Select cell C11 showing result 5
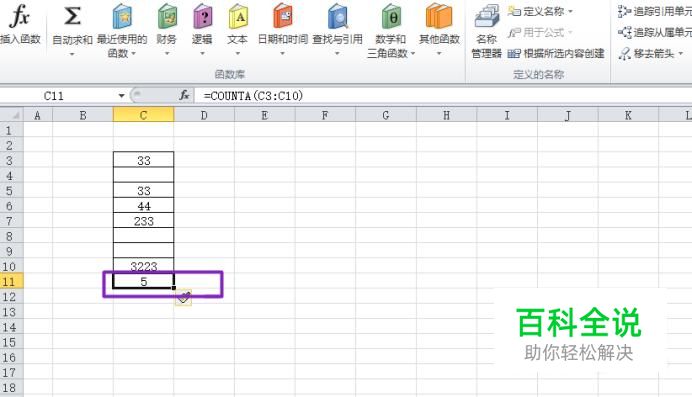Image resolution: width=692 pixels, height=397 pixels. [x=143, y=281]
